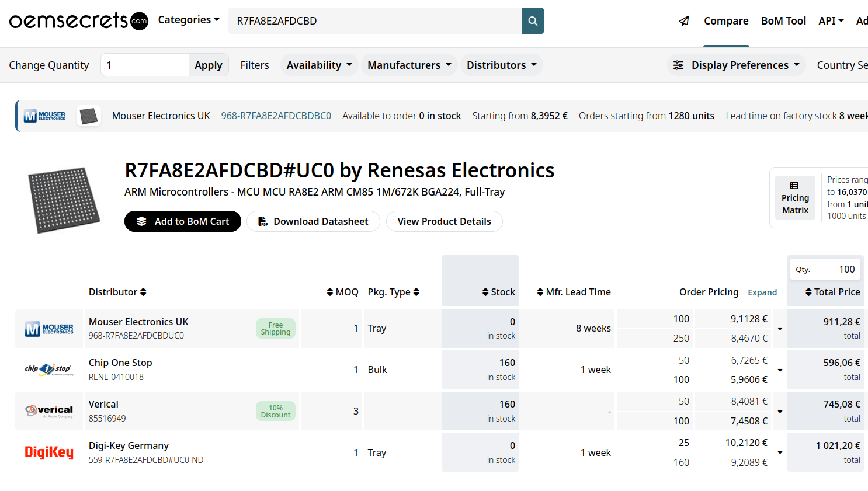Image resolution: width=868 pixels, height=491 pixels.
Task: Click the part number search field
Action: click(x=375, y=21)
